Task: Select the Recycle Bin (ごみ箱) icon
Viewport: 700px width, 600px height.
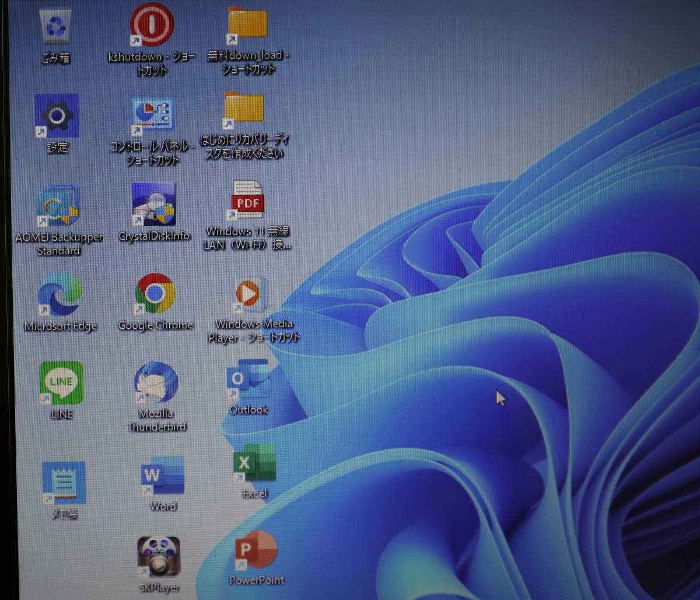Action: (55, 27)
